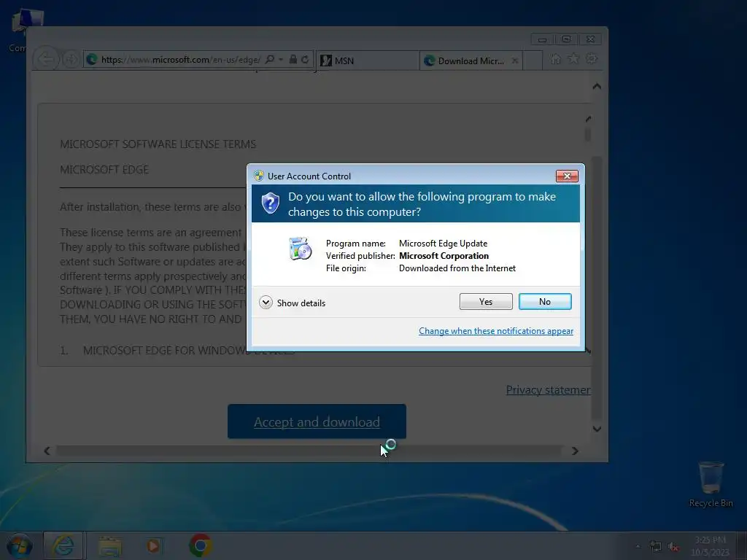Switch to the Download Micr... tab
This screenshot has width=747, height=560.
[x=465, y=61]
